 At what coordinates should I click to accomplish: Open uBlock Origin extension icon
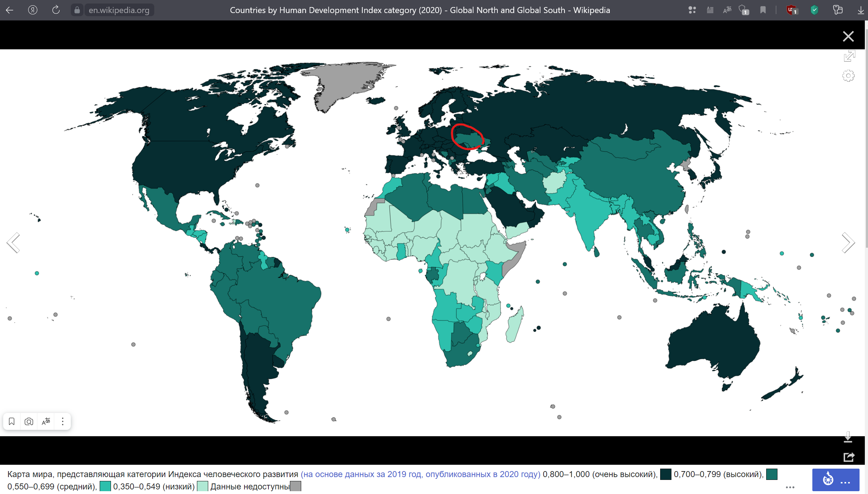[x=792, y=10]
